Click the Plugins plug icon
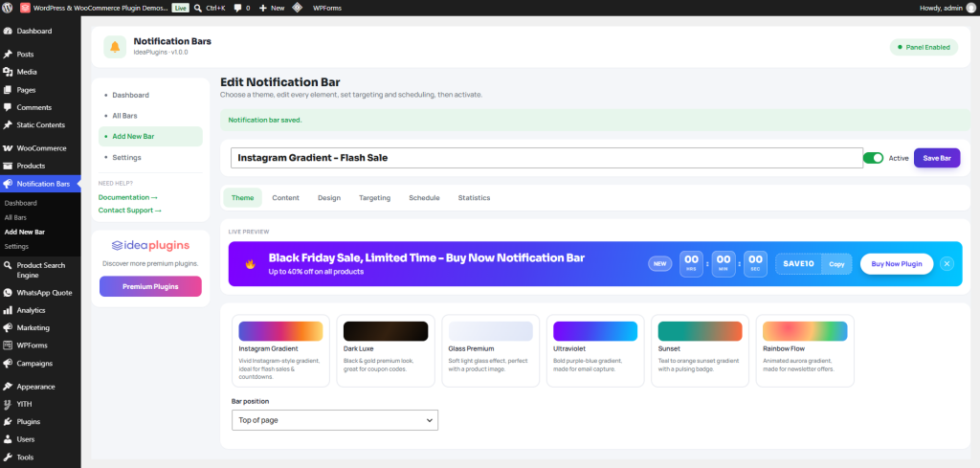Viewport: 980px width, 468px height. coord(8,422)
